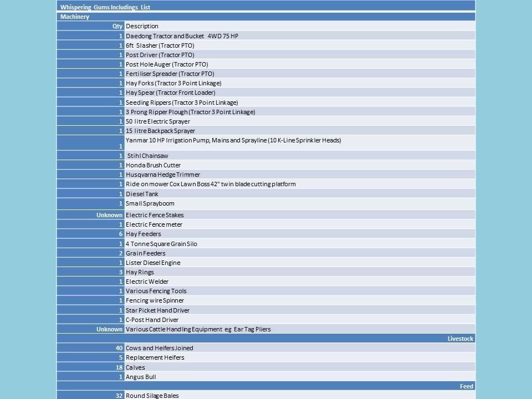The image size is (532, 399).
Task: Click the 'Whispering Gums Includings List' title row
Action: tap(105, 7)
